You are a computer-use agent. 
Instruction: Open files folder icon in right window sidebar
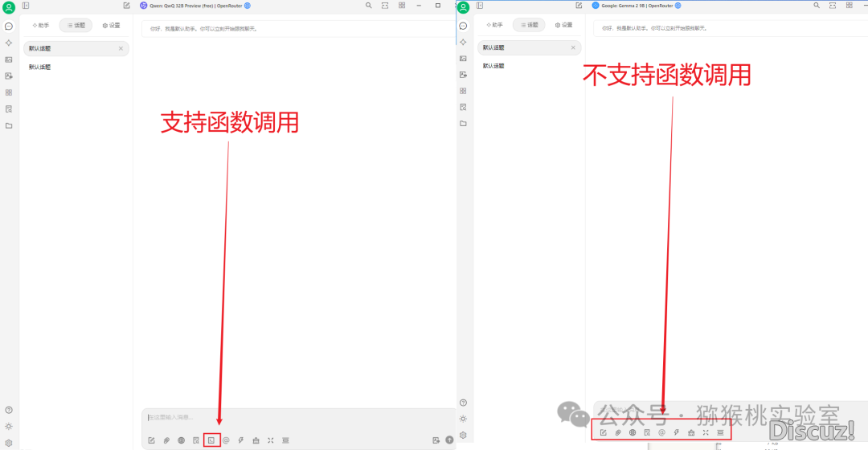464,124
